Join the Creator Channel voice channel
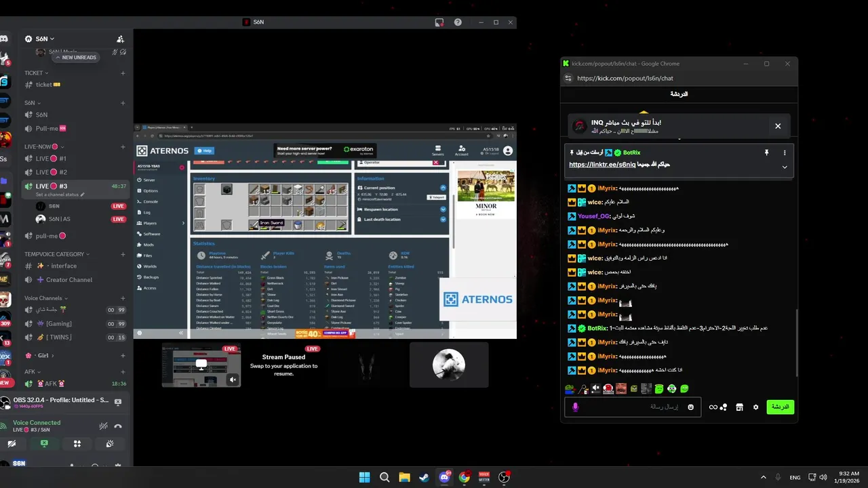868x488 pixels. tap(75, 279)
